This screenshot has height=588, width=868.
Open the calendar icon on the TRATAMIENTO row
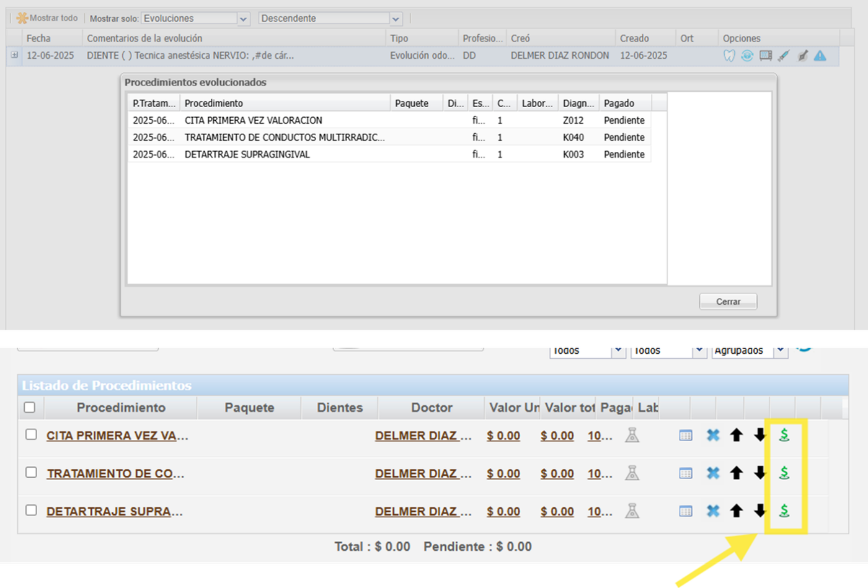click(x=686, y=473)
